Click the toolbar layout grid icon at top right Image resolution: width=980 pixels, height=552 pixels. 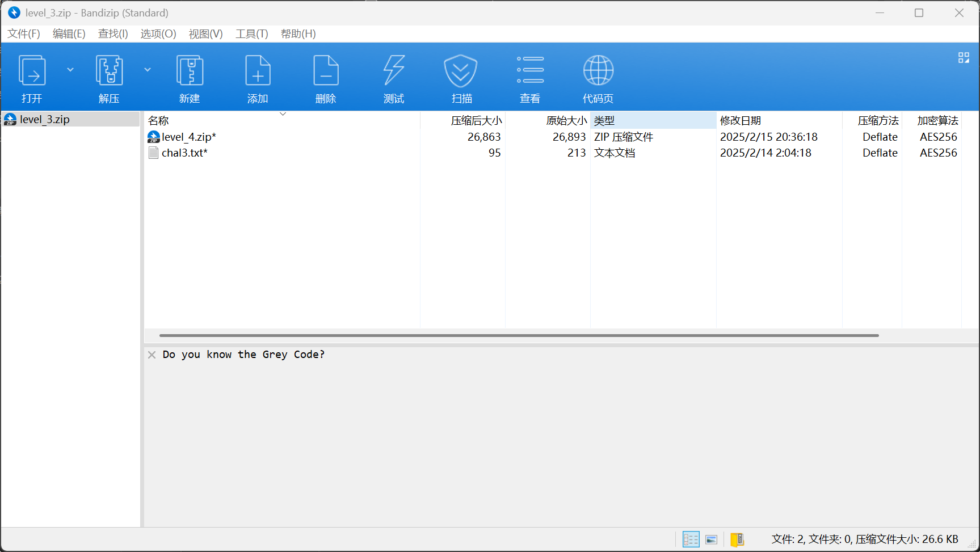tap(964, 58)
